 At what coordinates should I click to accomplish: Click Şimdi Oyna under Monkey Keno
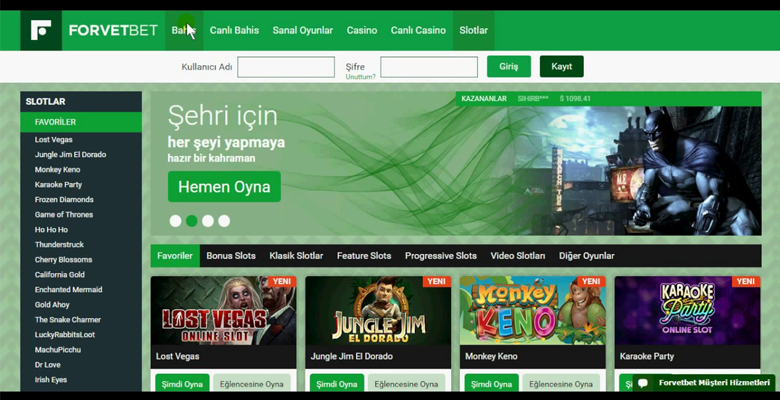491,384
